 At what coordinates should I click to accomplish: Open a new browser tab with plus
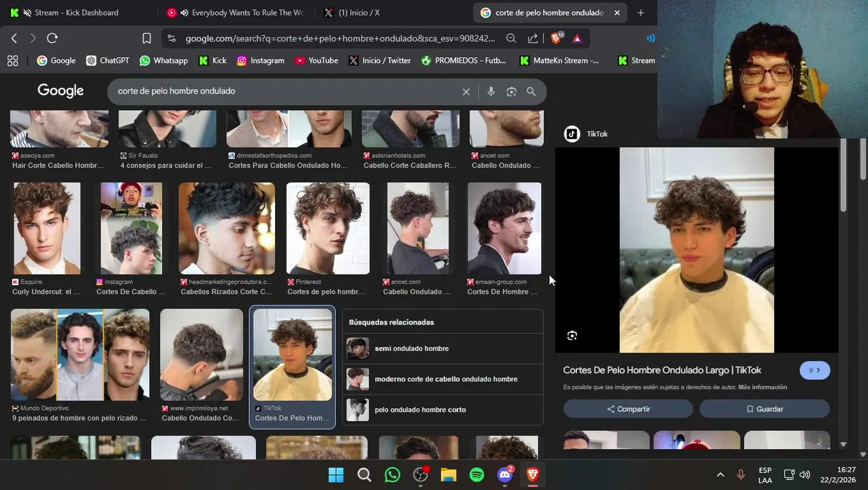pyautogui.click(x=641, y=12)
